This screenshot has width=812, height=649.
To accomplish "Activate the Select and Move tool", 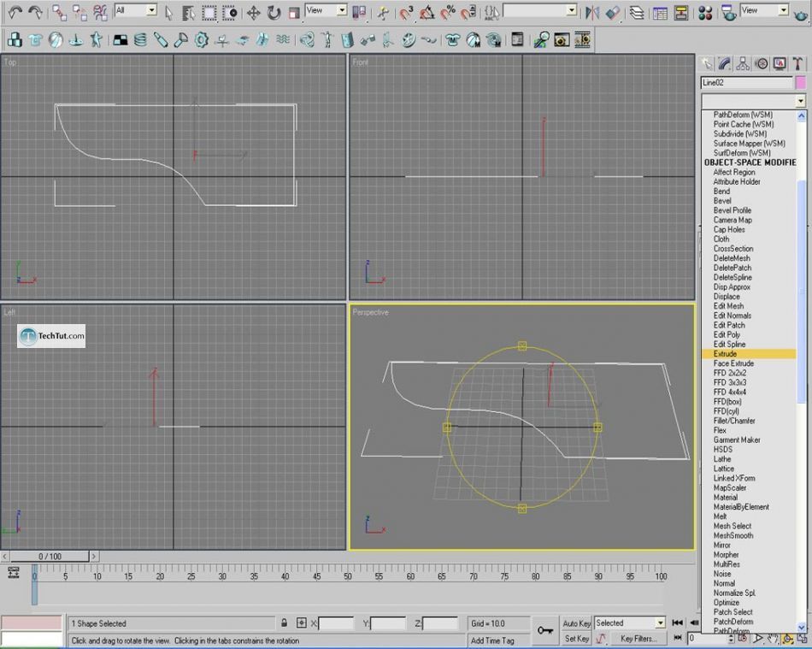I will click(x=253, y=13).
